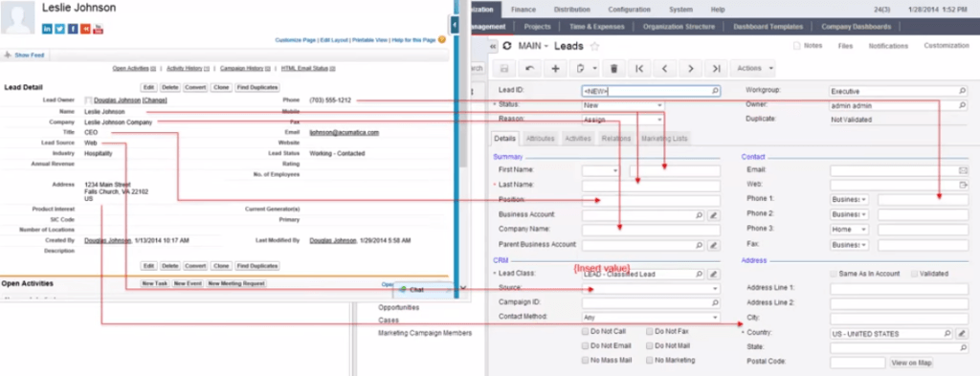Click pencil edit icon beside Country
980x376 pixels.
962,334
